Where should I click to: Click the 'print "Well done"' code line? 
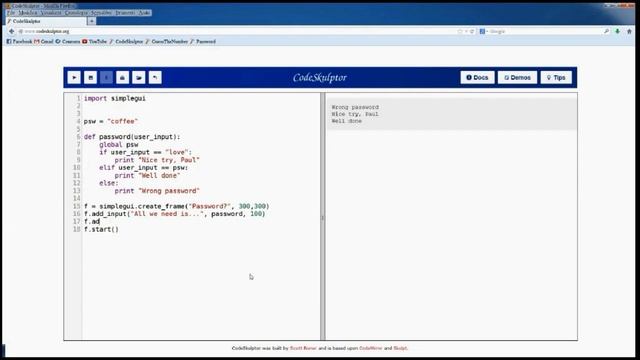click(147, 176)
